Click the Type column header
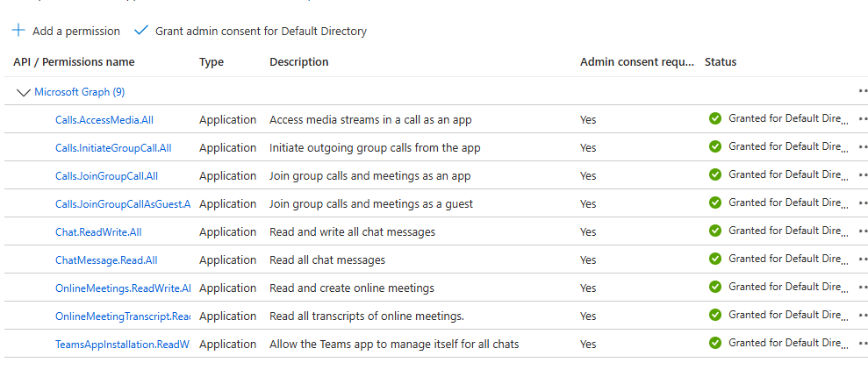 point(212,62)
